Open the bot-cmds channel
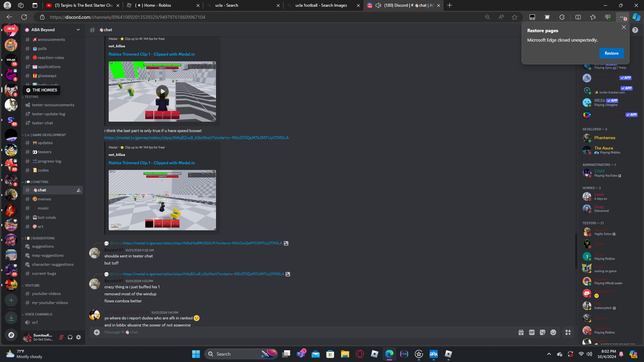Viewport: 644px width, 362px height. point(53,218)
